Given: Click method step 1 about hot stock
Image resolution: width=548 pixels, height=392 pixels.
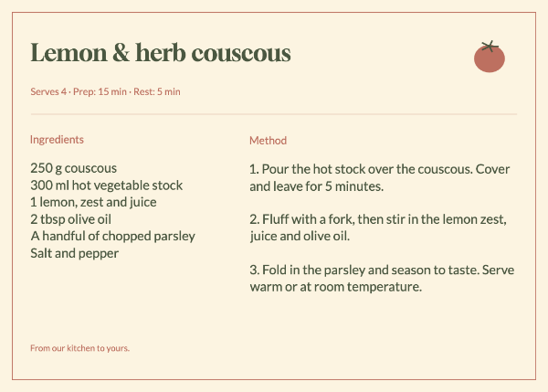Looking at the screenshot, I should tap(380, 177).
